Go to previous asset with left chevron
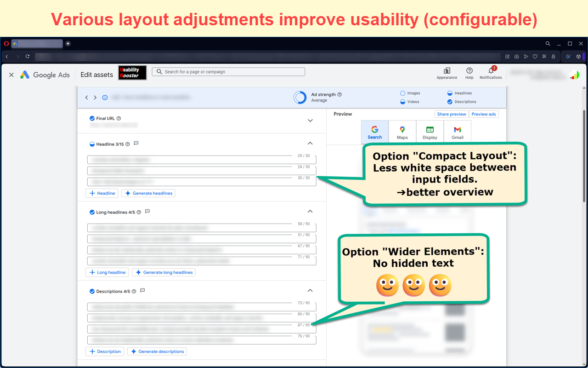The height and width of the screenshot is (368, 588). coord(86,98)
